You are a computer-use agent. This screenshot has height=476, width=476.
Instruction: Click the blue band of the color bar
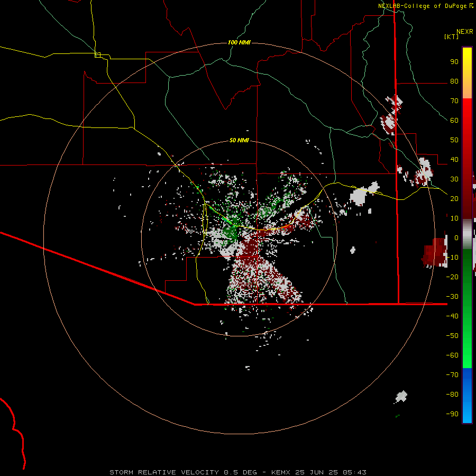(x=467, y=396)
